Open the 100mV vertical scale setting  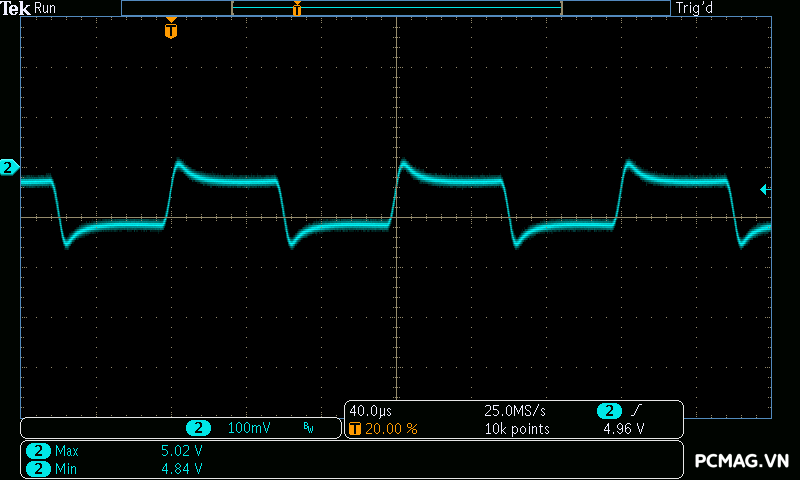pyautogui.click(x=248, y=428)
